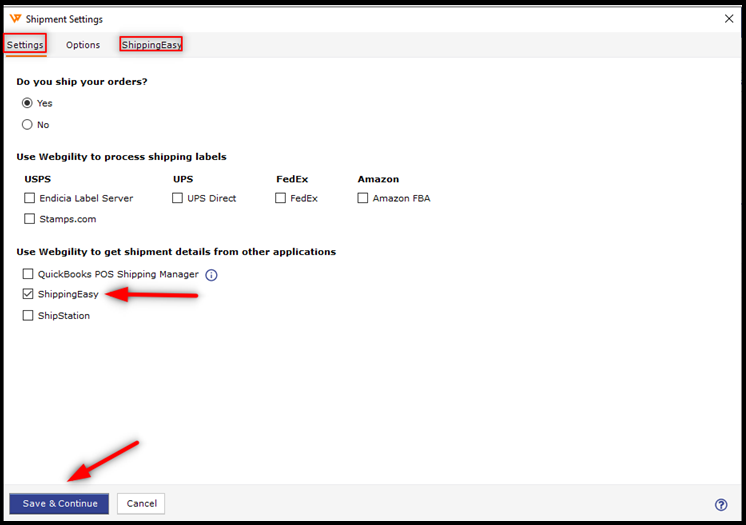Enable UPS Direct checkbox
The image size is (746, 525).
pos(178,198)
